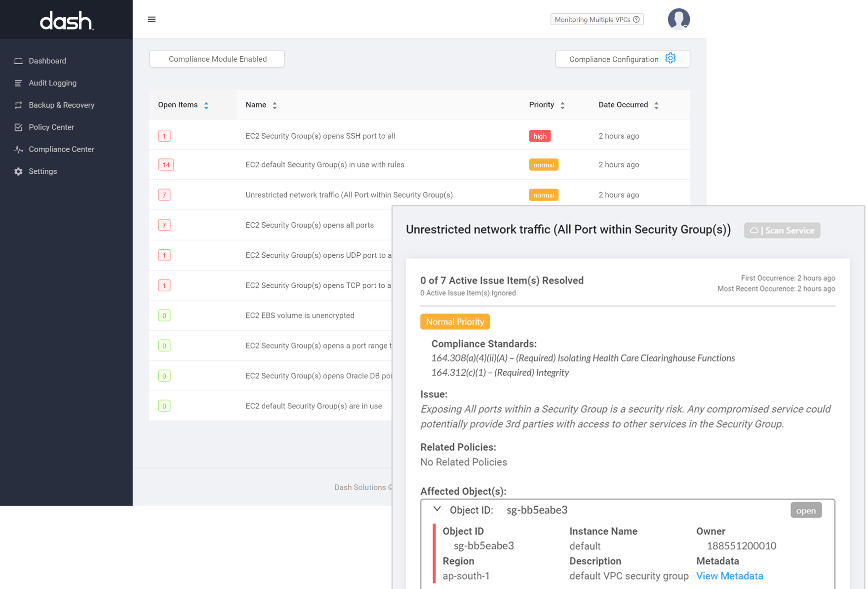The width and height of the screenshot is (868, 589).
Task: Click the hamburger menu icon
Action: pos(152,19)
